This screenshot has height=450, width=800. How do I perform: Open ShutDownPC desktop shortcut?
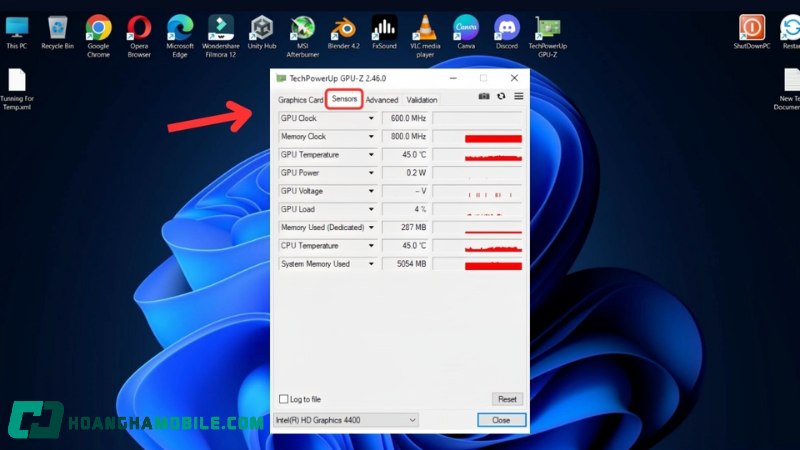pyautogui.click(x=752, y=32)
